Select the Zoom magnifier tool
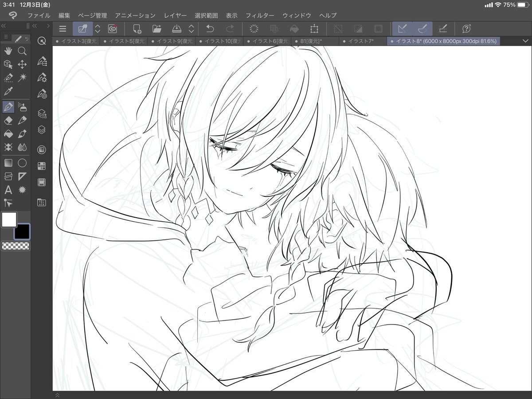532x399 pixels. click(x=22, y=51)
